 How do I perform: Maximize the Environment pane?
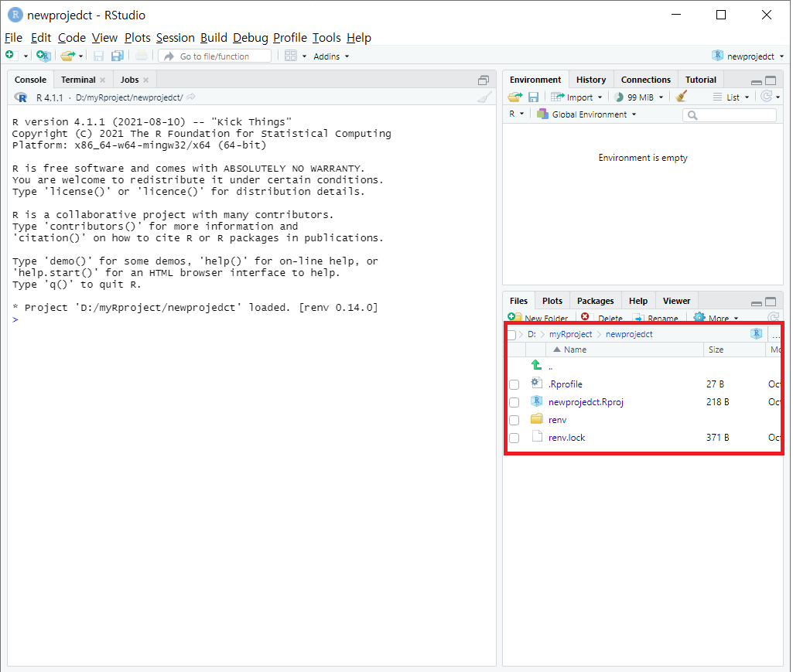(x=771, y=80)
